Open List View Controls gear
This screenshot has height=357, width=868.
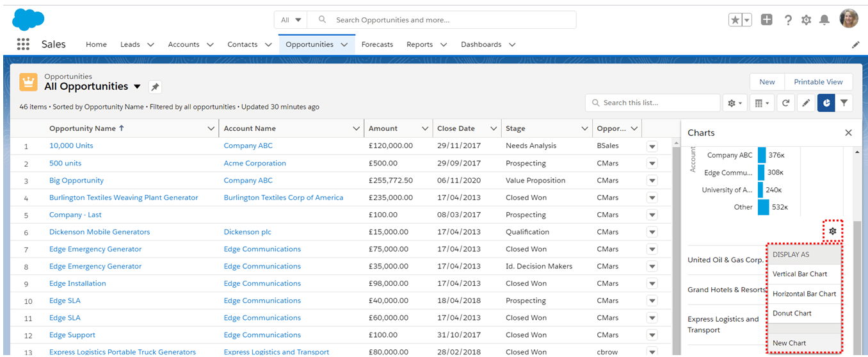coord(735,103)
